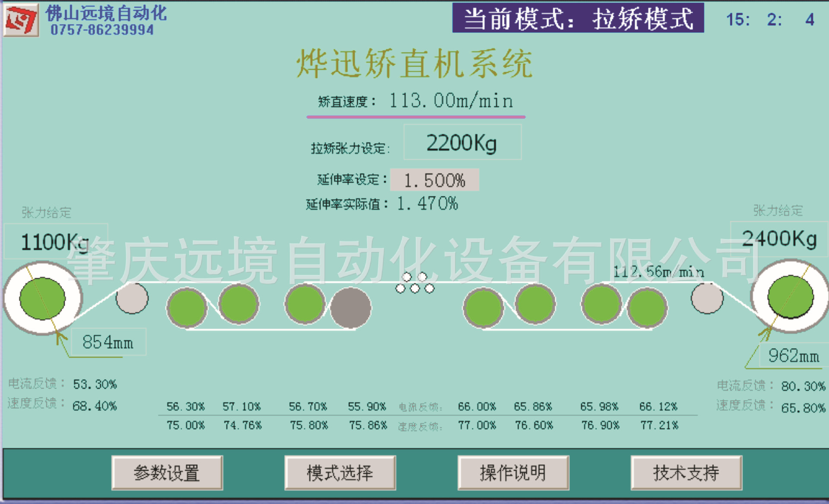The image size is (829, 504).
Task: Open the 技术支持 technical support page
Action: (686, 473)
